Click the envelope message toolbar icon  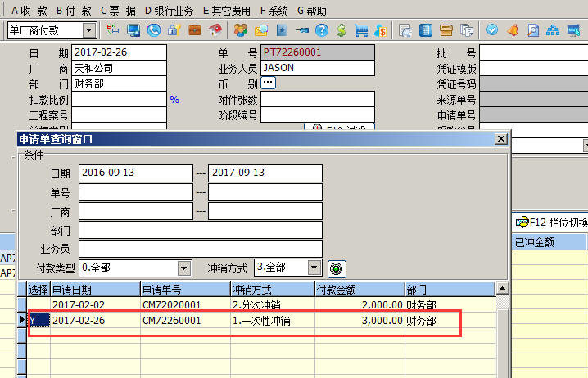pyautogui.click(x=261, y=30)
